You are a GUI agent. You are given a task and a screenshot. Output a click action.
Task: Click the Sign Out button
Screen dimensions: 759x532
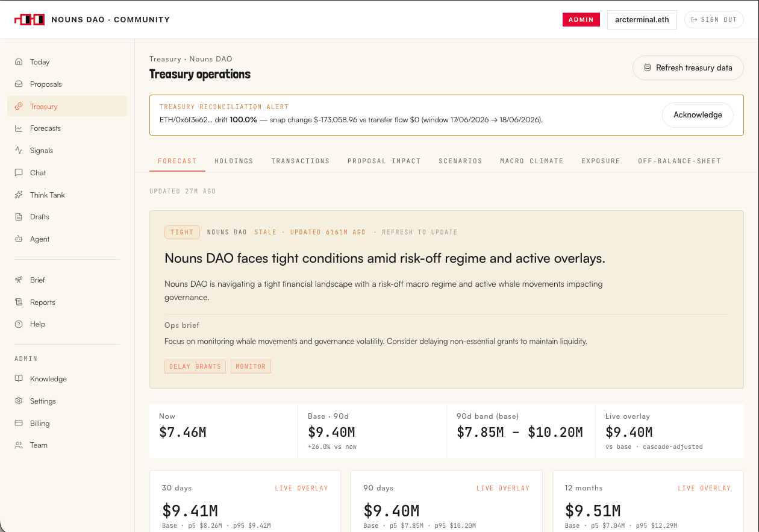click(714, 19)
